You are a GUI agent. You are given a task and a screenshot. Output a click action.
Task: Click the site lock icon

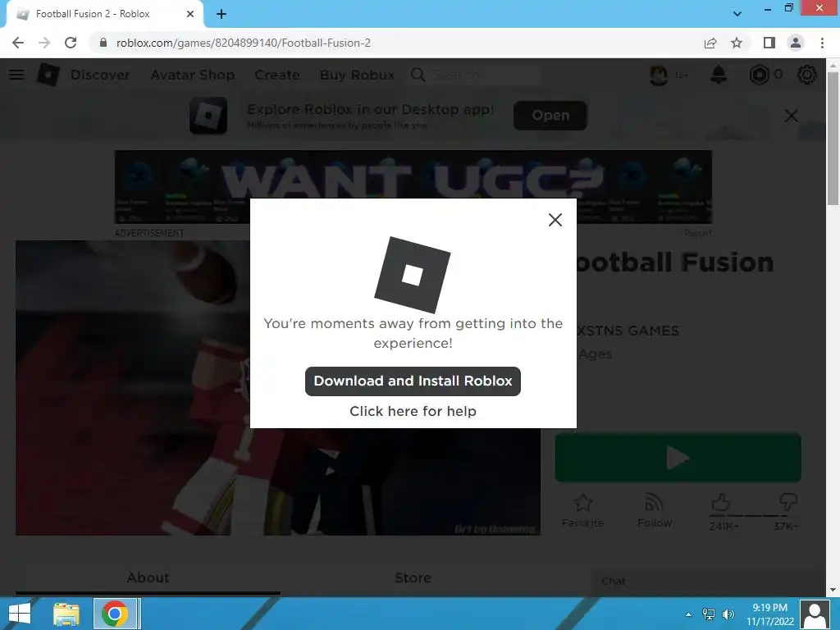pyautogui.click(x=103, y=43)
